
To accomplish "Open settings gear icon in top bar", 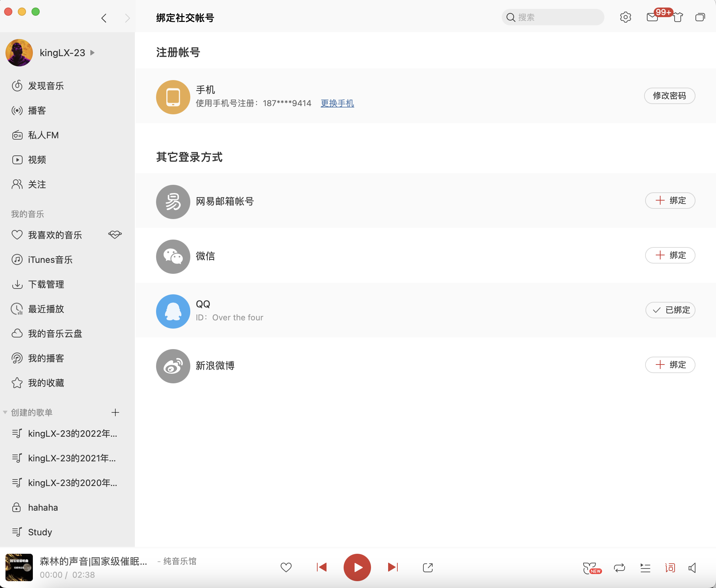I will (x=625, y=17).
